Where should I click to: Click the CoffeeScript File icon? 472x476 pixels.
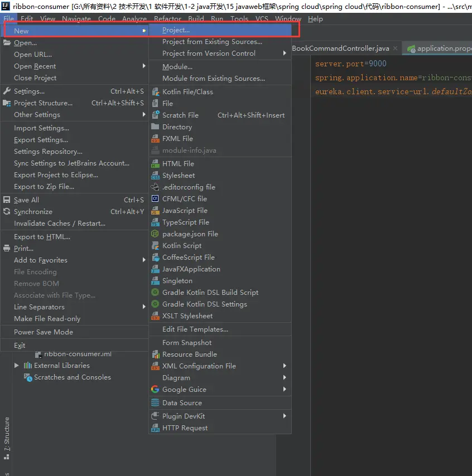(x=155, y=258)
